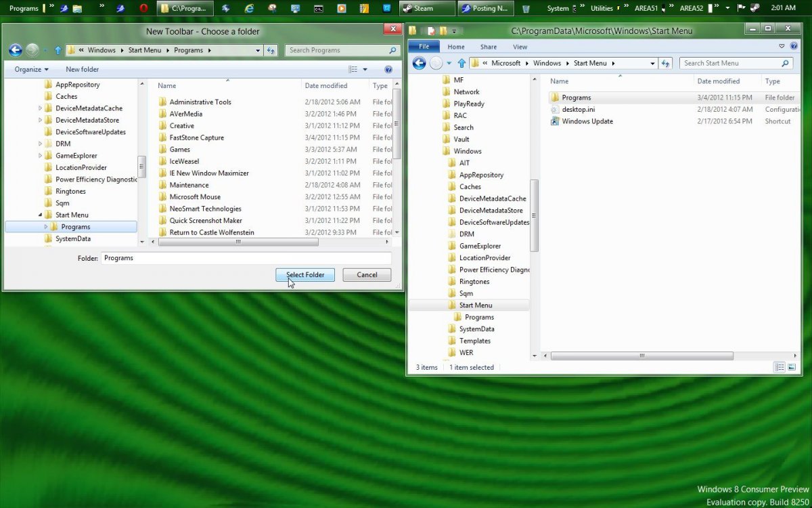Screen dimensions: 812x508
Task: Click the Up arrow in the Start Menu window
Action: [x=461, y=63]
